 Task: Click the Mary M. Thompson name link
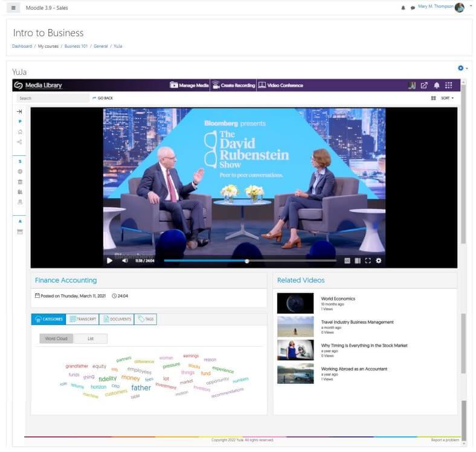click(436, 7)
